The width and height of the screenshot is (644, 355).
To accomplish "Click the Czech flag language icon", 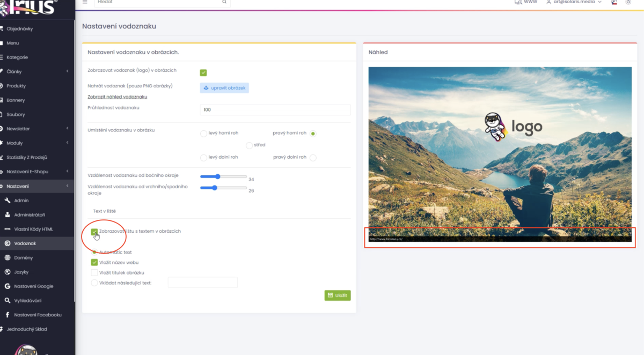I will [x=613, y=2].
